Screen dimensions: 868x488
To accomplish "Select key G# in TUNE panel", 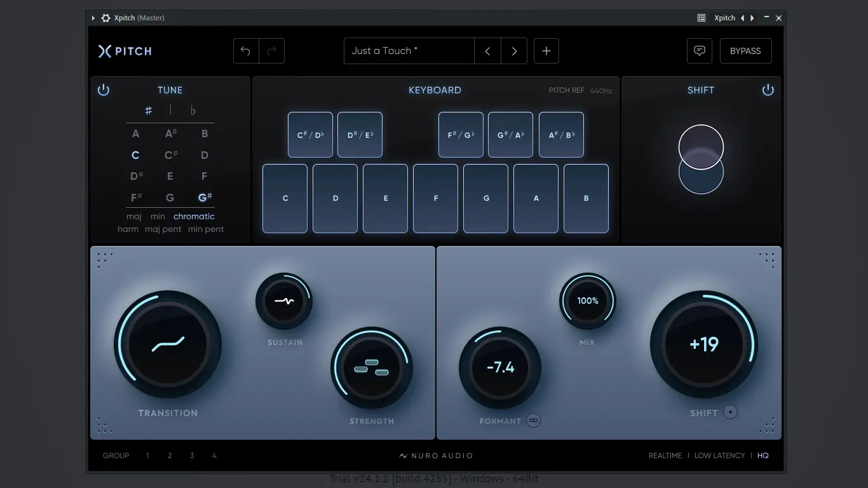I will pyautogui.click(x=205, y=198).
